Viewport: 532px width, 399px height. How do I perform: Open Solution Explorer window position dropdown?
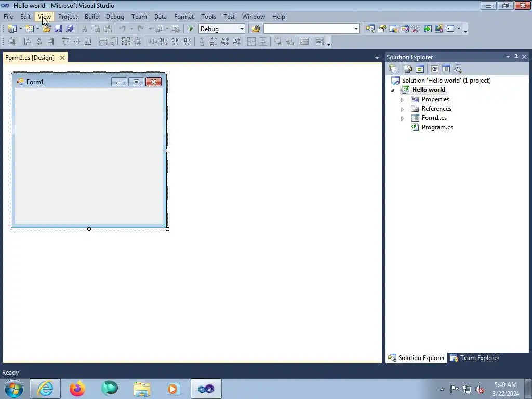tap(508, 57)
